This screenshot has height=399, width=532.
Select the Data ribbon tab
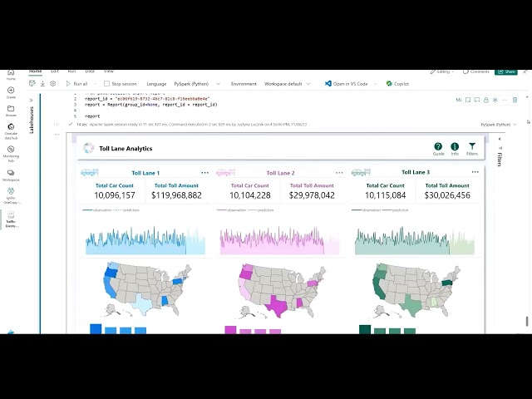[x=90, y=71]
